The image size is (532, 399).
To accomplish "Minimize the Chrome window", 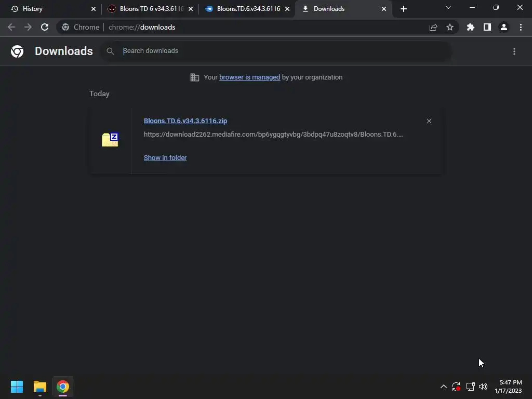I will pos(472,7).
